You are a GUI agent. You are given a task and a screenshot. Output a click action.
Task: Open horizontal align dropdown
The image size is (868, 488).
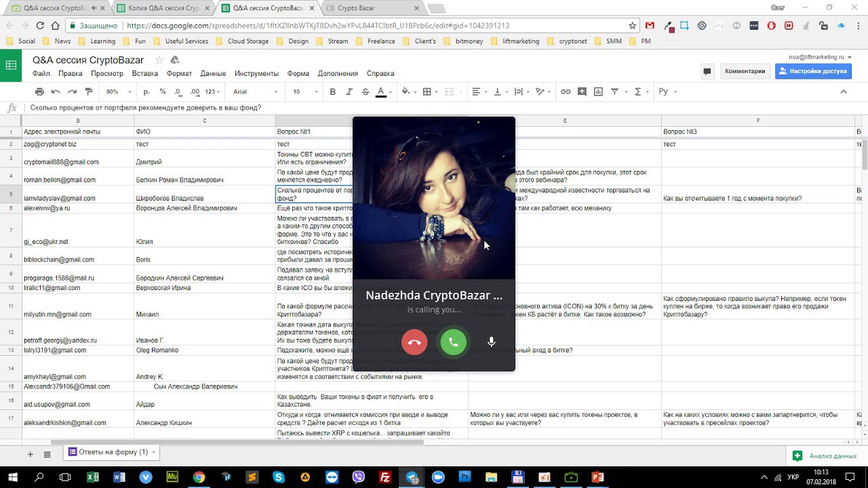(x=479, y=91)
